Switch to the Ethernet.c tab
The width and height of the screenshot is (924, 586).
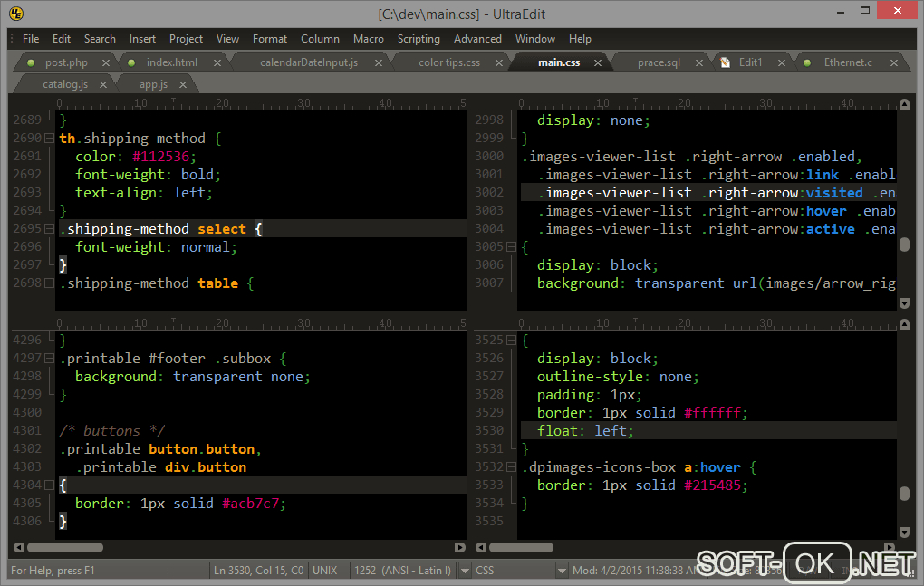click(x=848, y=62)
